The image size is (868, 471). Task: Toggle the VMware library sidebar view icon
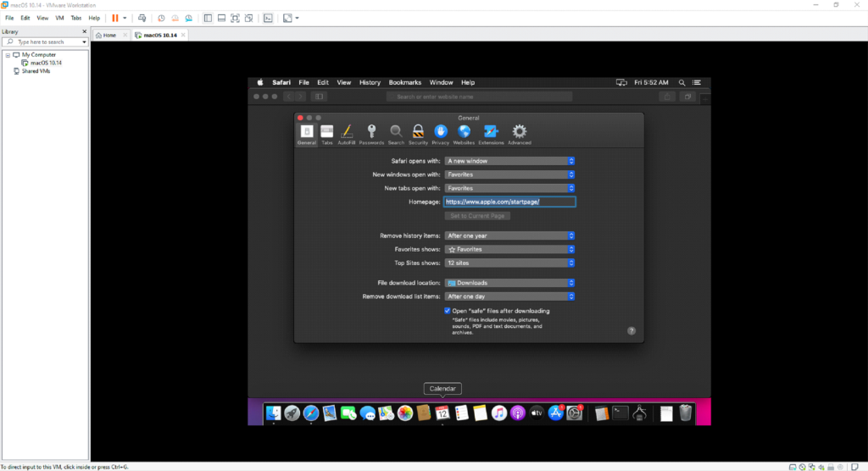(208, 19)
